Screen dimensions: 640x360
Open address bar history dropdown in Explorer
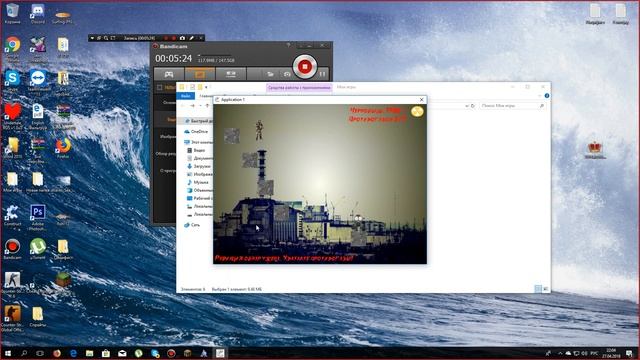click(x=467, y=106)
